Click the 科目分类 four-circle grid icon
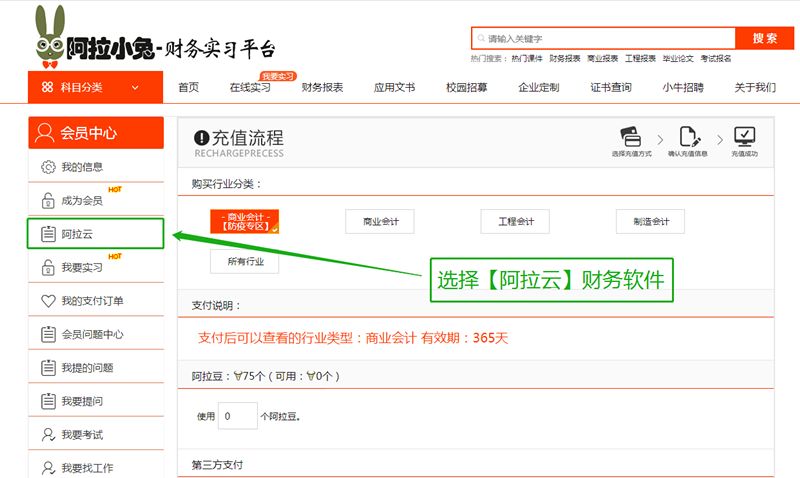The height and width of the screenshot is (478, 800). 47,87
